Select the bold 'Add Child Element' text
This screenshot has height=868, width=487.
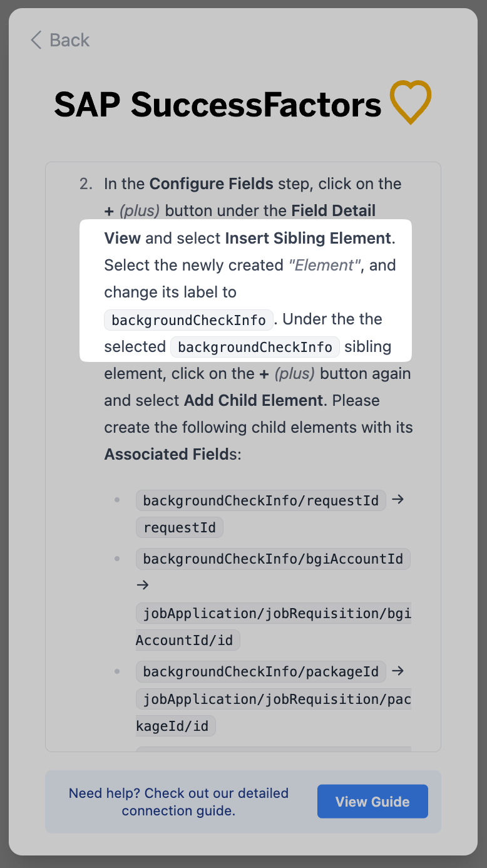click(x=253, y=401)
